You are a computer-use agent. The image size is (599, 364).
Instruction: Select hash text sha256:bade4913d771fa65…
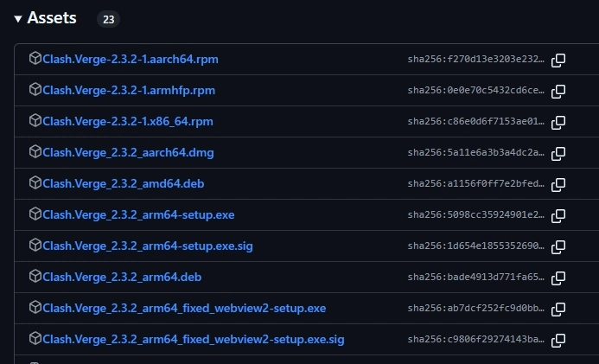pos(476,278)
